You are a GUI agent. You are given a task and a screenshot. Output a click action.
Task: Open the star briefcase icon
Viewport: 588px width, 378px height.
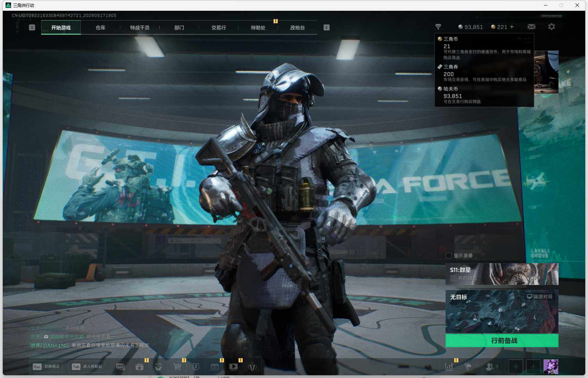[139, 367]
